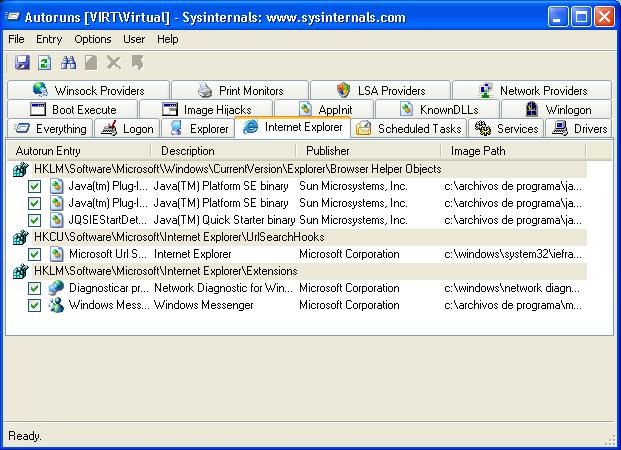Click the people icon of Windows Mess... entry

pyautogui.click(x=56, y=305)
